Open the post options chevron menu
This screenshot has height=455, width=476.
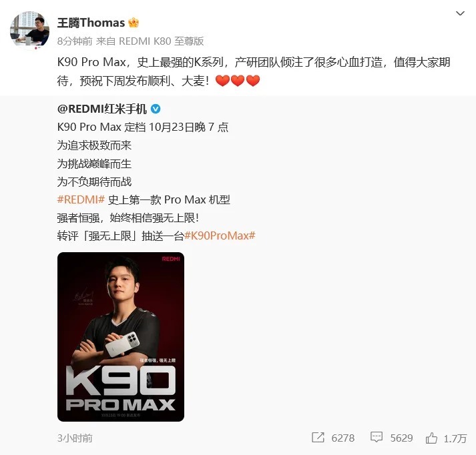click(x=460, y=13)
